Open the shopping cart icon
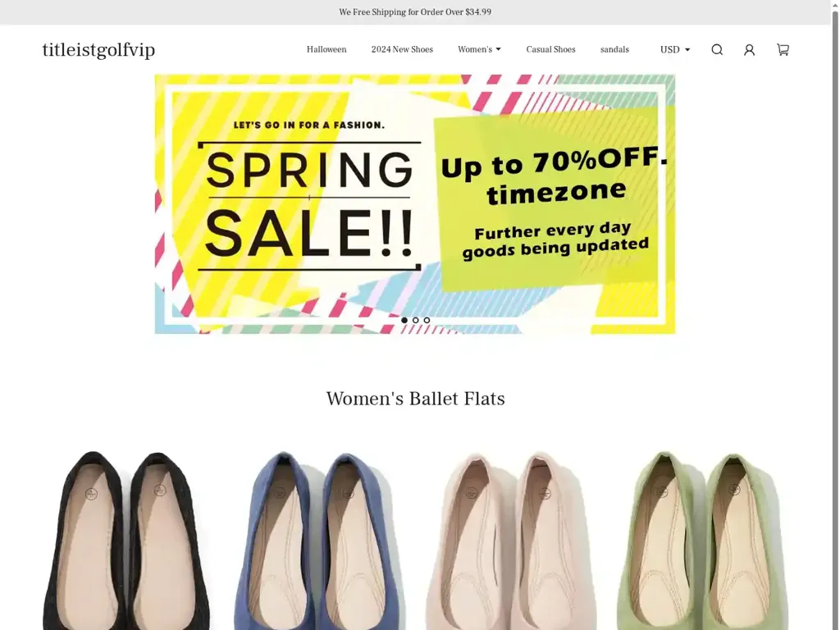 click(x=783, y=50)
